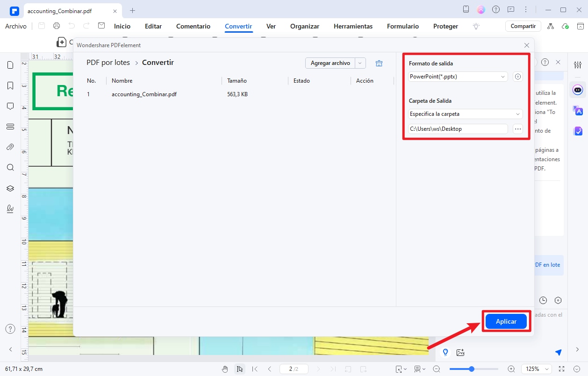The width and height of the screenshot is (588, 376).
Task: Click file size 563,3 KB cell
Action: (x=237, y=94)
